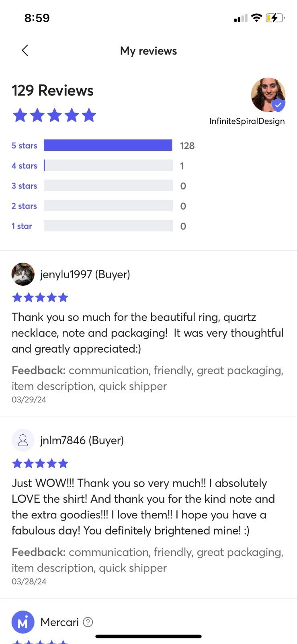This screenshot has width=297, height=644.
Task: Open jnlm7846 (Buyer) profile name
Action: [x=82, y=440]
